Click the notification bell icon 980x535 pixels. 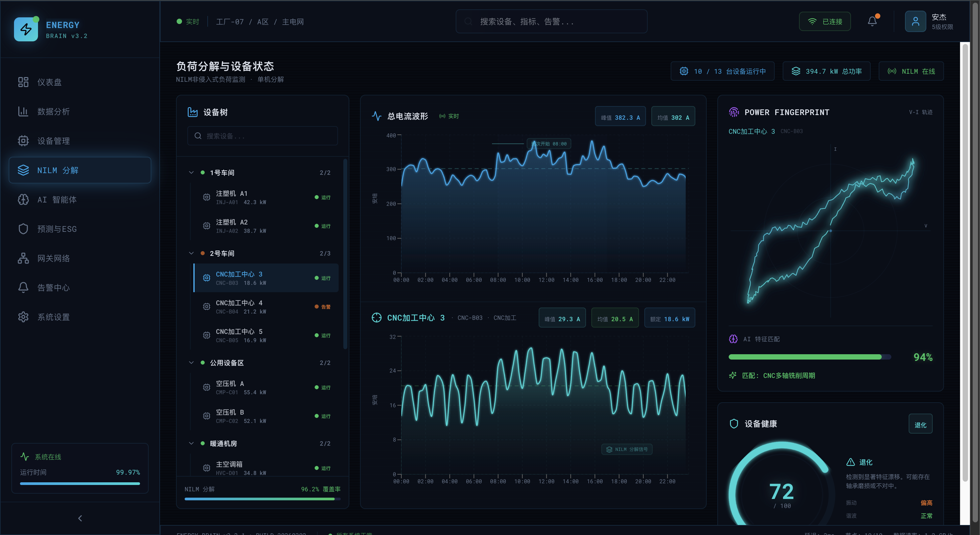click(872, 21)
